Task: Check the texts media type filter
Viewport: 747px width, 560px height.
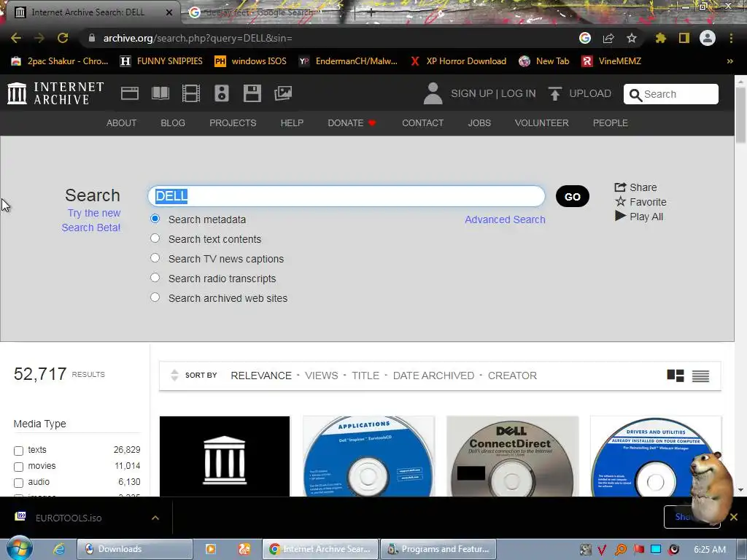Action: point(18,451)
